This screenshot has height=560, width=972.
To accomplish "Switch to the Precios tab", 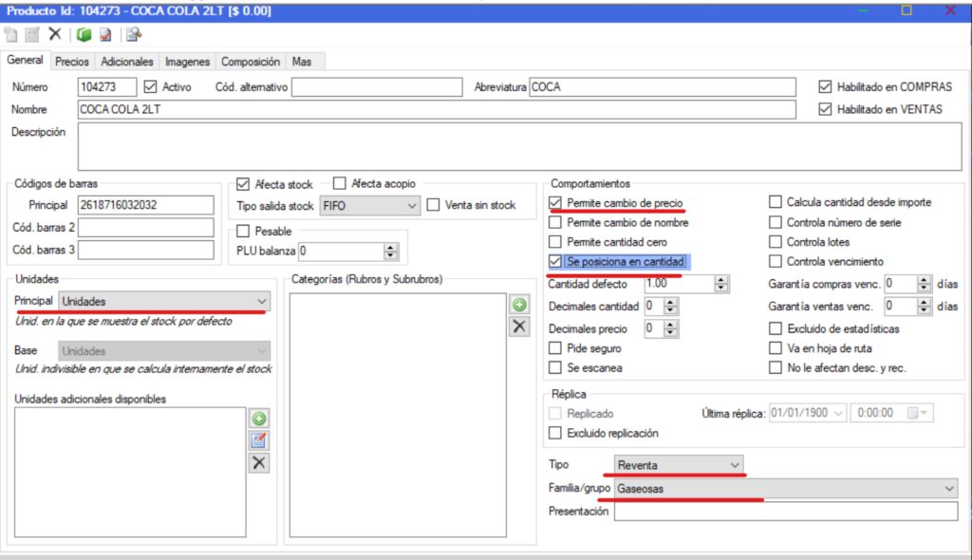I will coord(72,62).
